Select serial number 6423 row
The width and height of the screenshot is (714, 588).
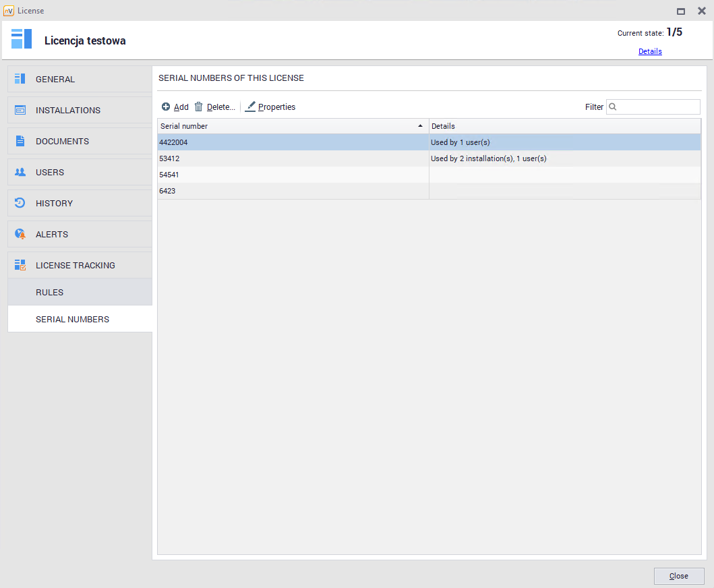pos(293,191)
